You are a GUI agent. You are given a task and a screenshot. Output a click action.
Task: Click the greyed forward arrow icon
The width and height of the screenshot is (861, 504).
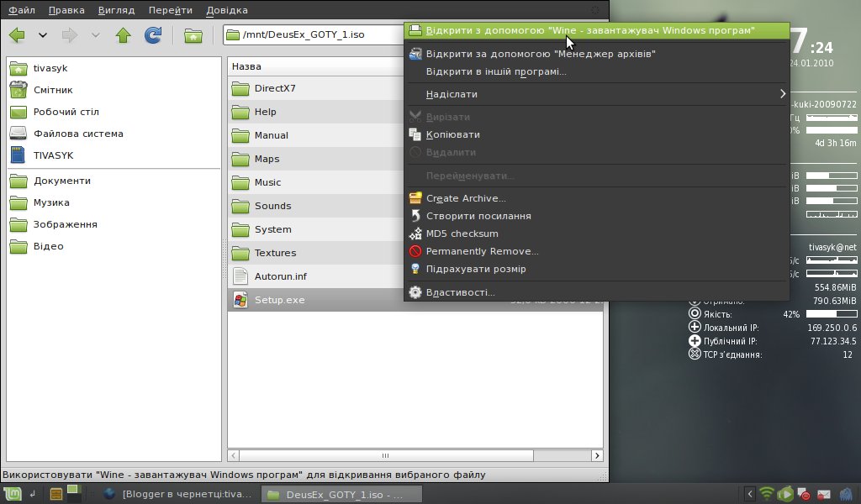[x=70, y=35]
